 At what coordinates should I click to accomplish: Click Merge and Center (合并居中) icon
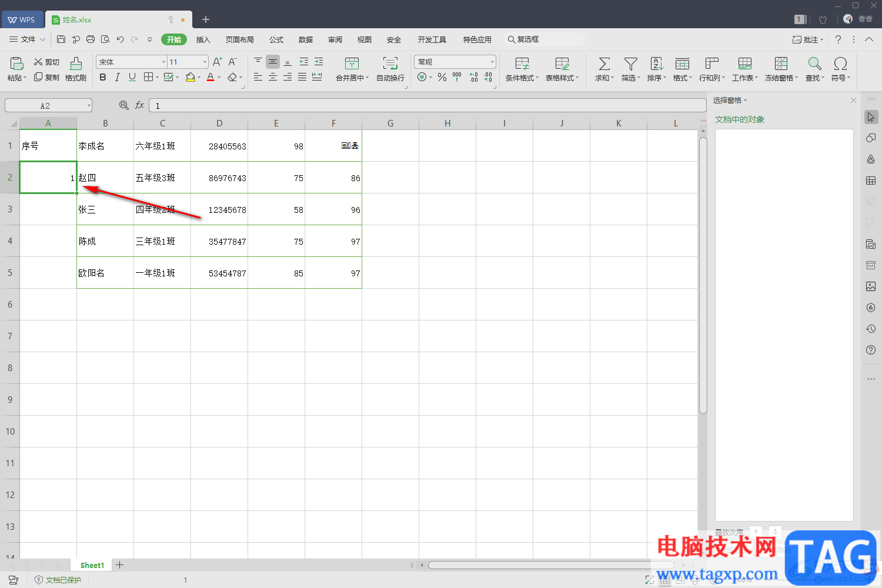click(352, 64)
